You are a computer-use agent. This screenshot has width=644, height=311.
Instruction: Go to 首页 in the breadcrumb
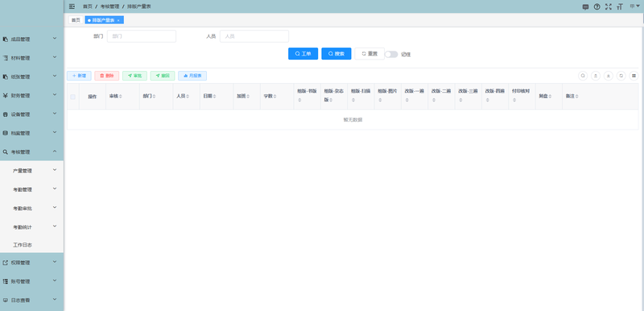tap(88, 6)
